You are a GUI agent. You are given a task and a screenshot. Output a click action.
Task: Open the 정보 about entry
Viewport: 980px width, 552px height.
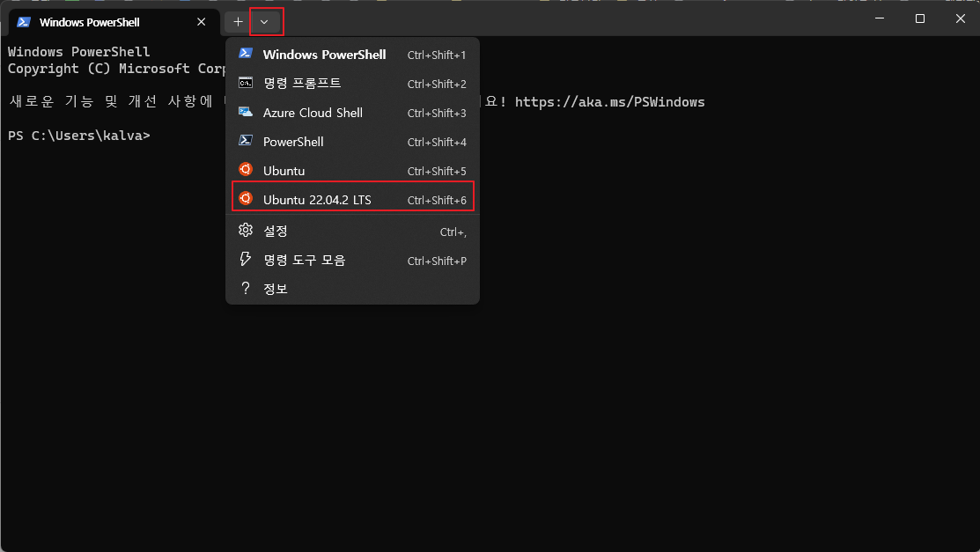click(x=352, y=289)
